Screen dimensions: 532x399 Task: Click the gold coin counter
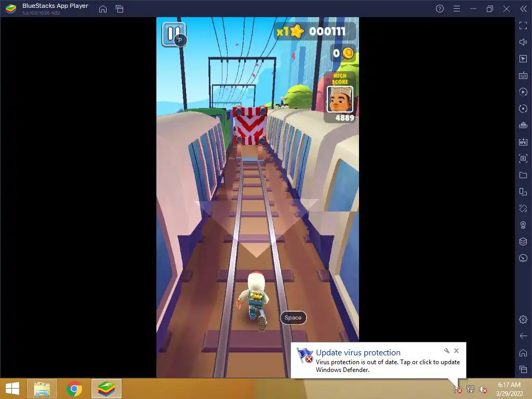[x=343, y=54]
